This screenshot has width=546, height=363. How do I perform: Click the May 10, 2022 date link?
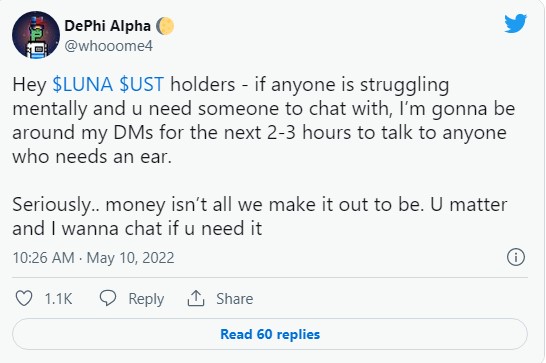[x=130, y=258]
